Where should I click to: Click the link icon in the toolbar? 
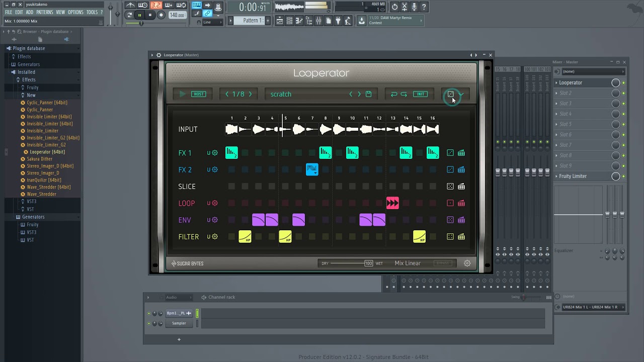pyautogui.click(x=207, y=14)
